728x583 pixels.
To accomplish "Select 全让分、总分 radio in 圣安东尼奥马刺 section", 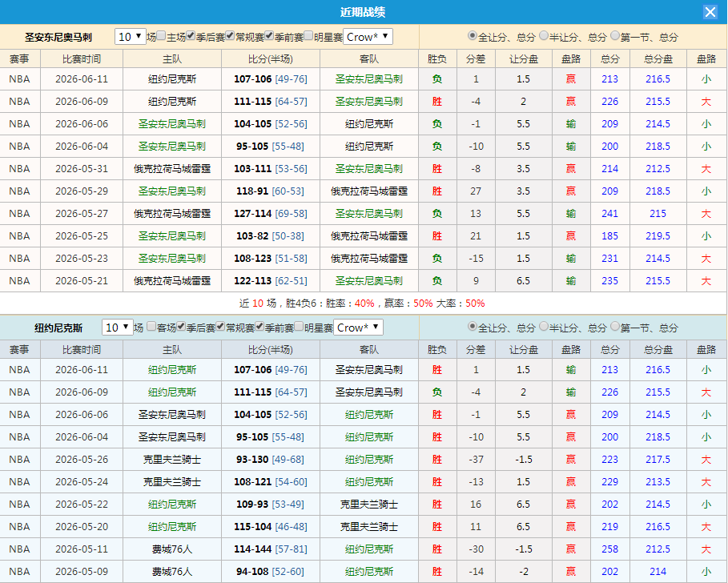I will [473, 36].
